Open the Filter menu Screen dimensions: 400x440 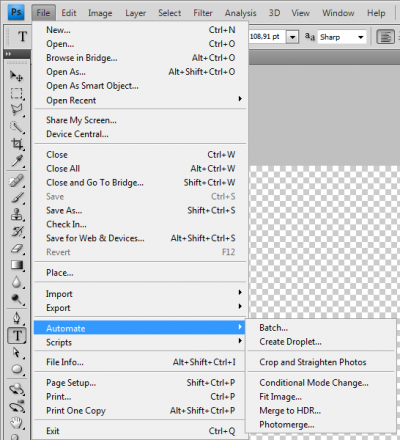[203, 13]
